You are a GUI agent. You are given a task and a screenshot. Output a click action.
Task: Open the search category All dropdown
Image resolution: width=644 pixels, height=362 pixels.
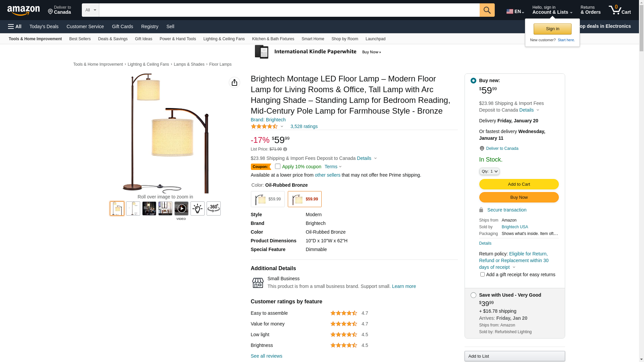[91, 10]
